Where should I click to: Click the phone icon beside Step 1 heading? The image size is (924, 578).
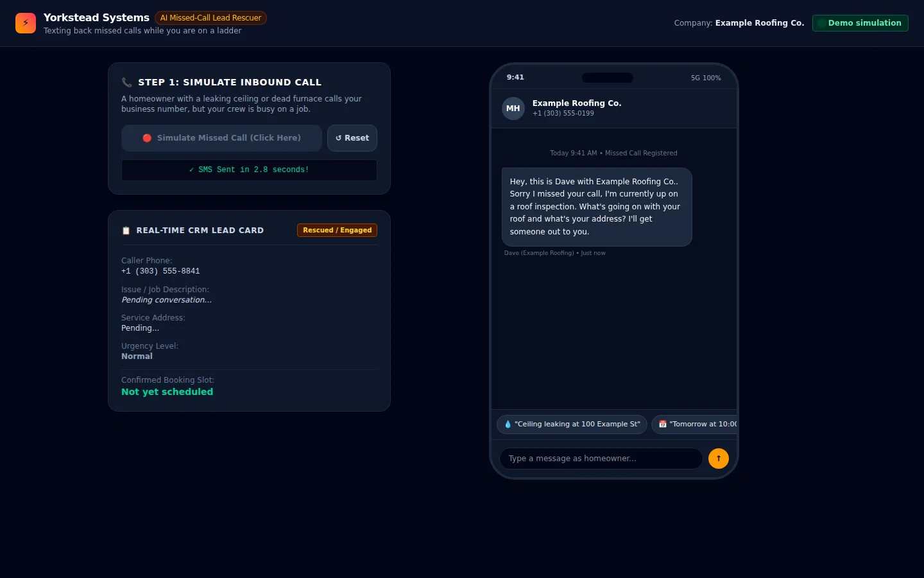(127, 82)
